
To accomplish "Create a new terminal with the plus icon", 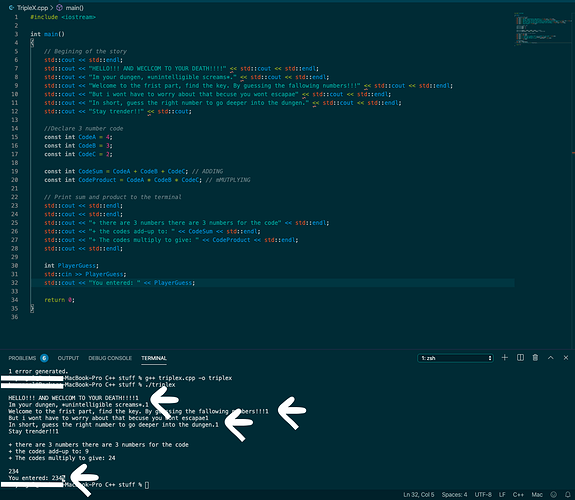I will 505,358.
